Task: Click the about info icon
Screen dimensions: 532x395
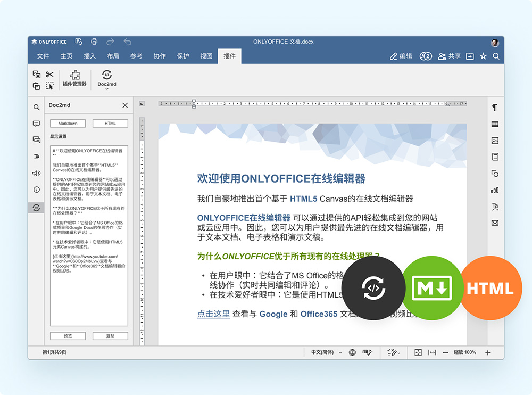Action: pyautogui.click(x=36, y=190)
